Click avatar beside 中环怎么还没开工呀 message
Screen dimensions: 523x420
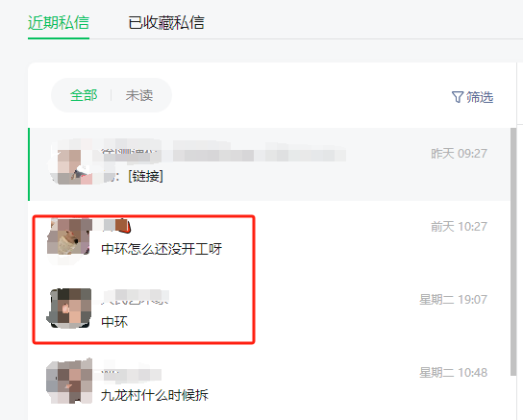(x=68, y=238)
